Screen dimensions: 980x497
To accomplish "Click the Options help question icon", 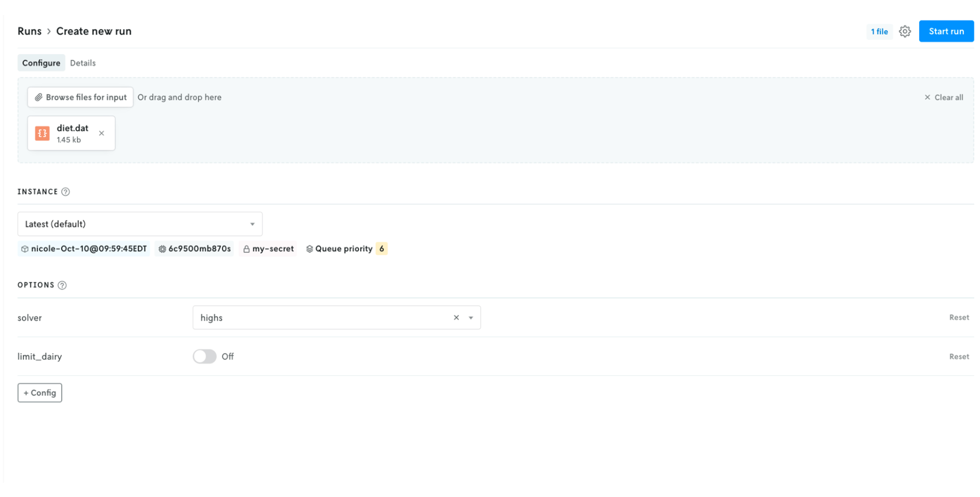I will 62,285.
